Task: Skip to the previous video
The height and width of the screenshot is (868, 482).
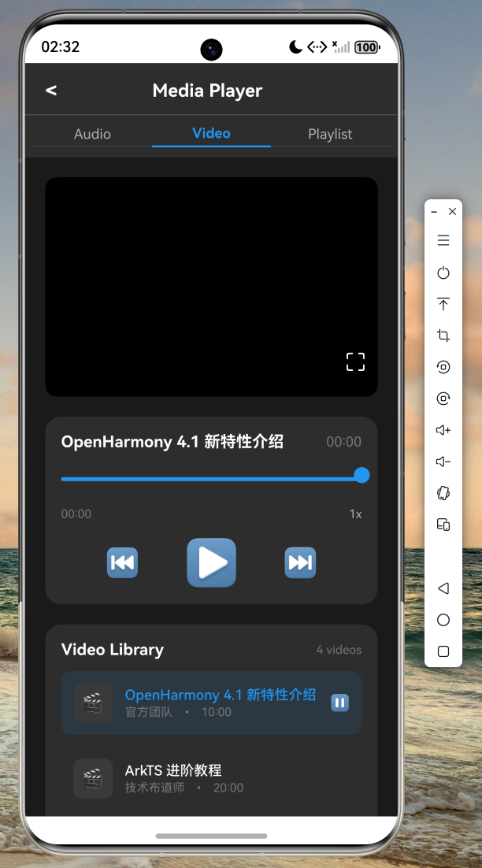Action: pos(122,562)
